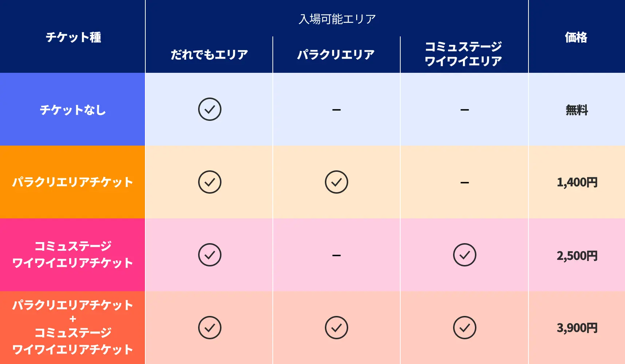Click the 3,900円 price
Screen dimensions: 625x364
577,328
